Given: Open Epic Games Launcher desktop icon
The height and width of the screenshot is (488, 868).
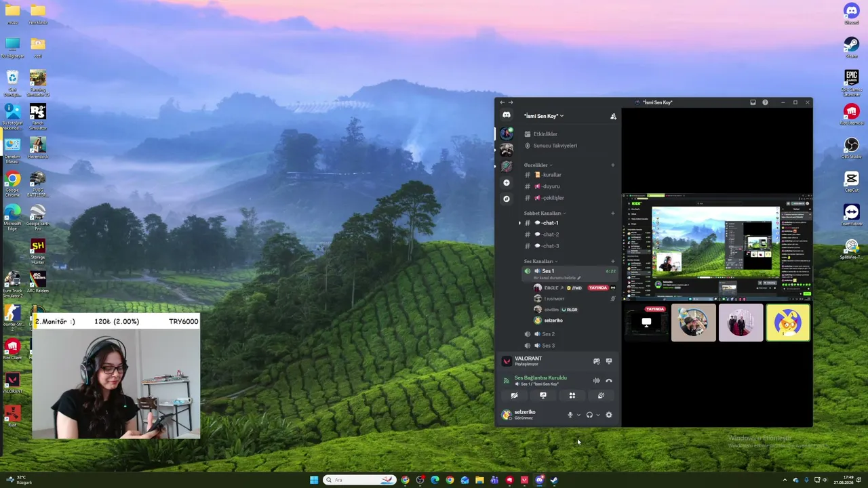Looking at the screenshot, I should point(851,81).
